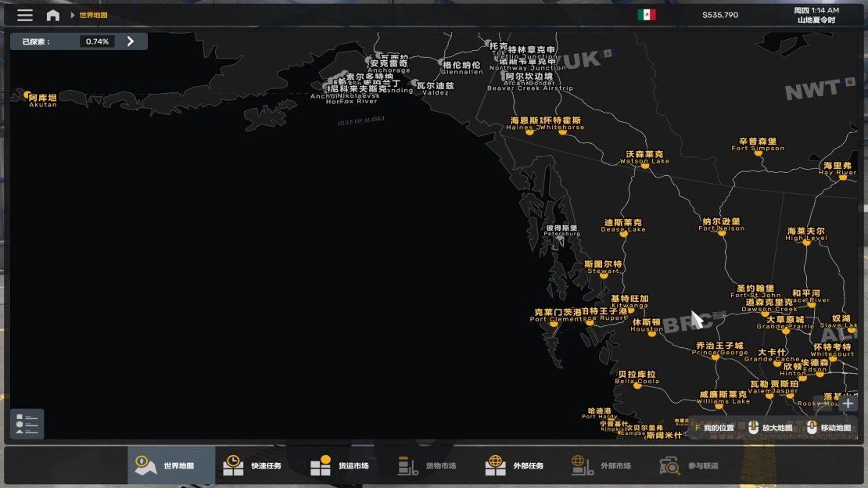Select Fort Nelson city marker
This screenshot has height=488, width=868.
(722, 232)
